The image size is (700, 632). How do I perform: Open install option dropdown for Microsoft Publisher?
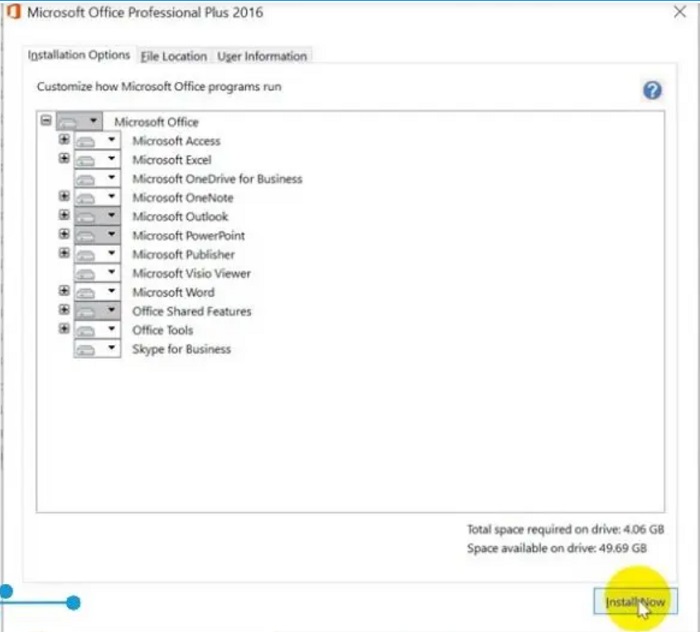(97, 254)
